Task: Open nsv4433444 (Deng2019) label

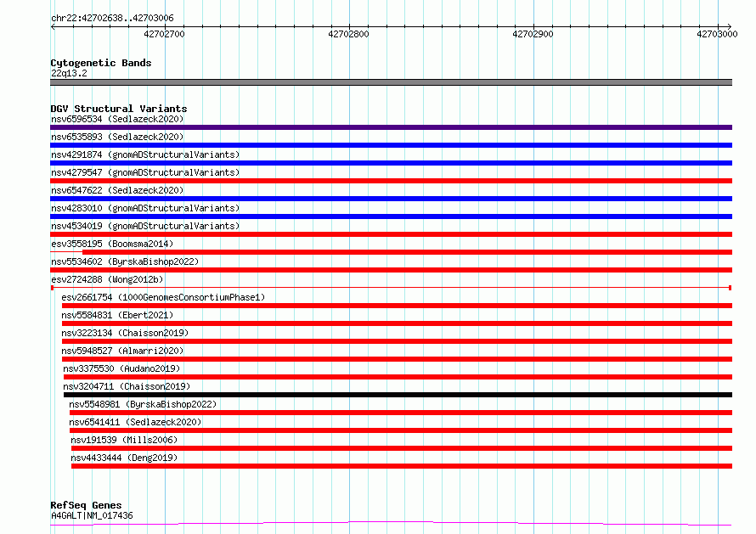Action: click(124, 458)
